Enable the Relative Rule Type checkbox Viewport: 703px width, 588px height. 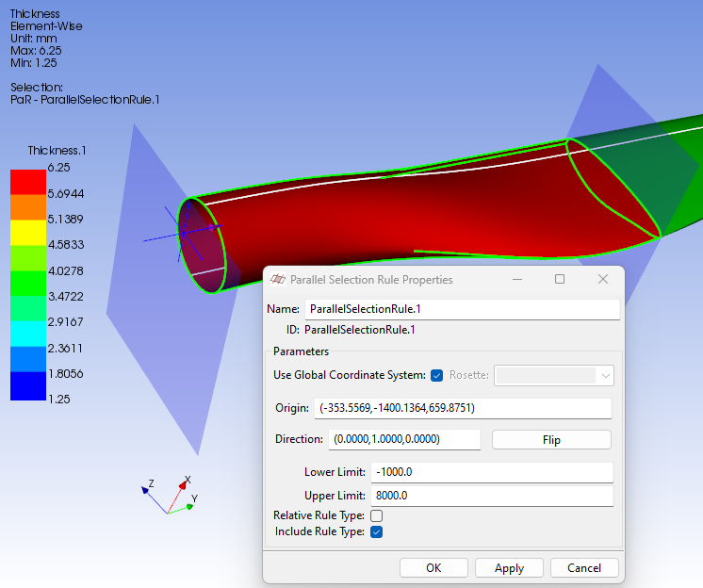coord(377,515)
